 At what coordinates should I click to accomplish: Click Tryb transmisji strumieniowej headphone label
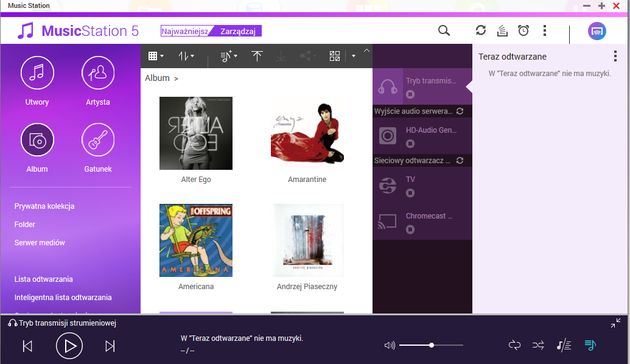point(62,323)
